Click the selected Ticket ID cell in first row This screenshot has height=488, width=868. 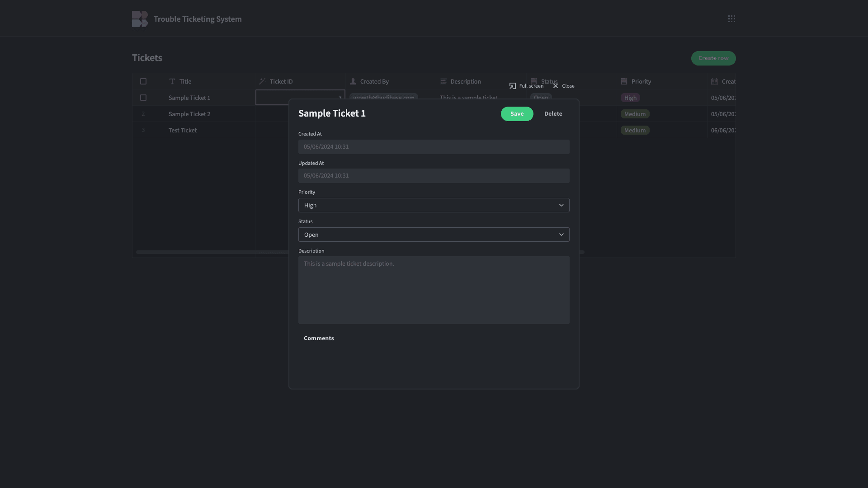click(300, 98)
